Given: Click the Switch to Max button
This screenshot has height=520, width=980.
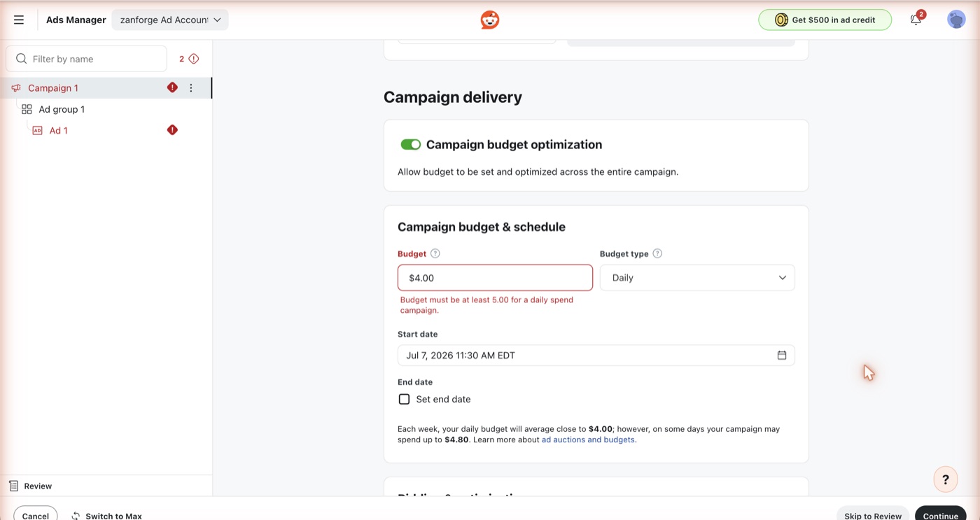Looking at the screenshot, I should [x=106, y=515].
